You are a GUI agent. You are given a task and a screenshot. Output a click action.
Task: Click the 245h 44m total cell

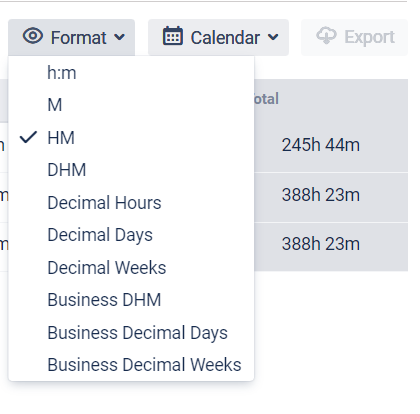[x=321, y=145]
